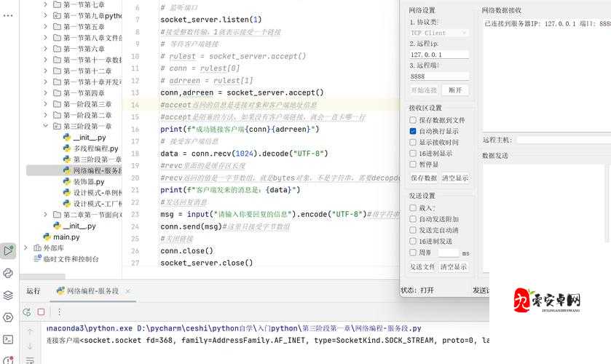Open 多线程编程.py in project tree
The height and width of the screenshot is (364, 611).
coord(91,149)
